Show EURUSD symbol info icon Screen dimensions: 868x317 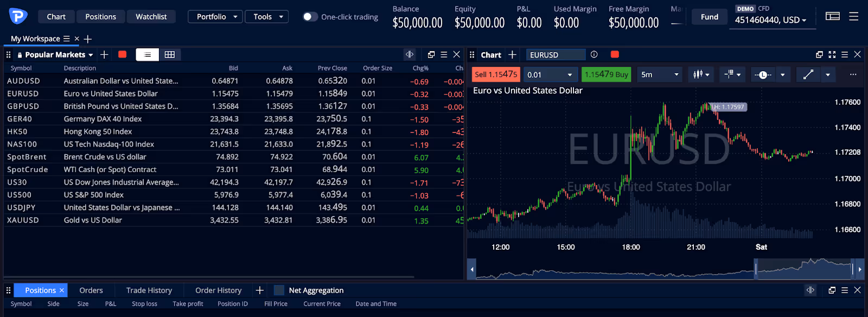[x=594, y=54]
